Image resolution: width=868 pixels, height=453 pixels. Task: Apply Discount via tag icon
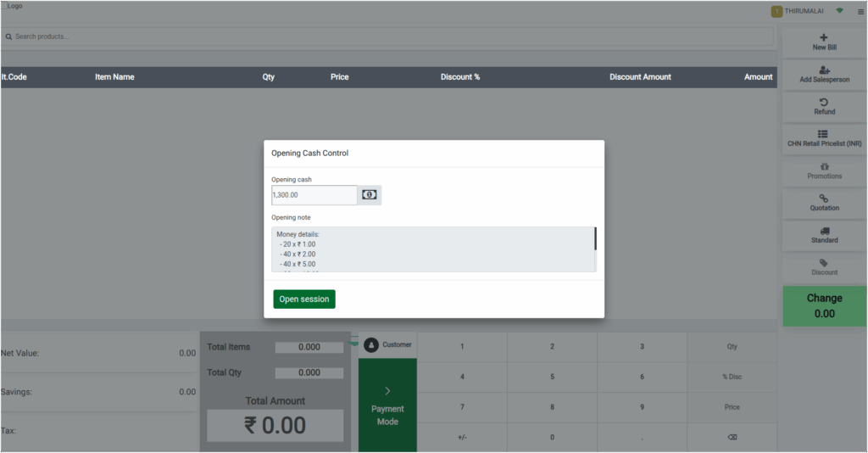coord(824,267)
